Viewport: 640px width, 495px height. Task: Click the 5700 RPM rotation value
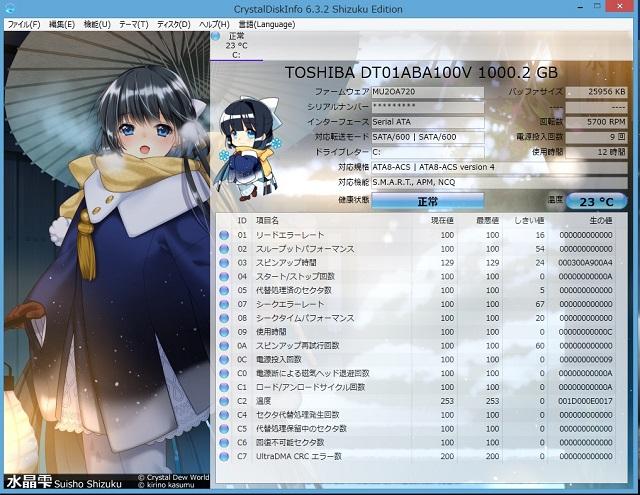[x=596, y=122]
